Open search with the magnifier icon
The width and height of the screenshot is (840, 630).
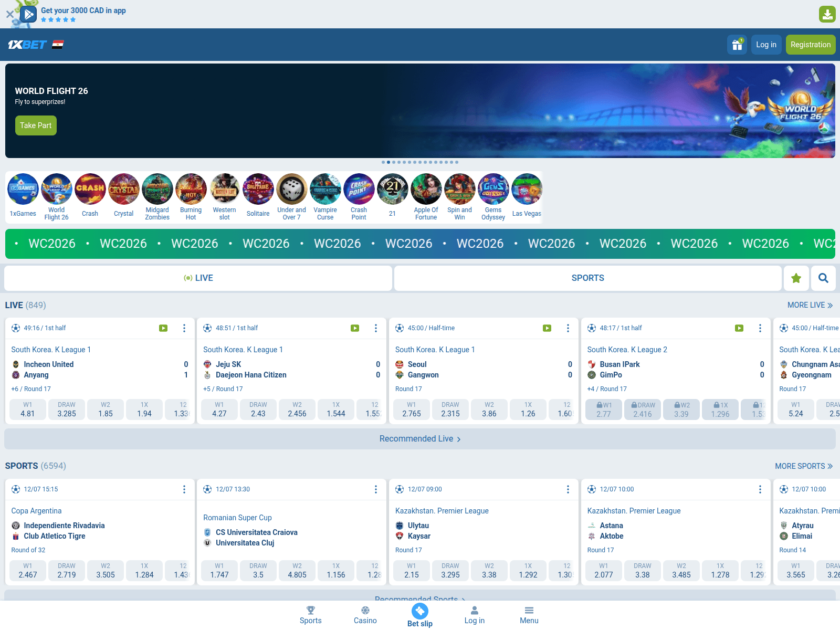click(823, 278)
